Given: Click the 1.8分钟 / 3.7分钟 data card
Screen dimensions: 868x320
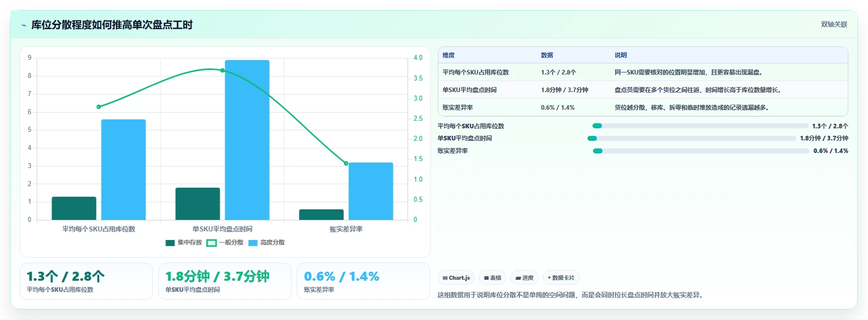Looking at the screenshot, I should [225, 281].
